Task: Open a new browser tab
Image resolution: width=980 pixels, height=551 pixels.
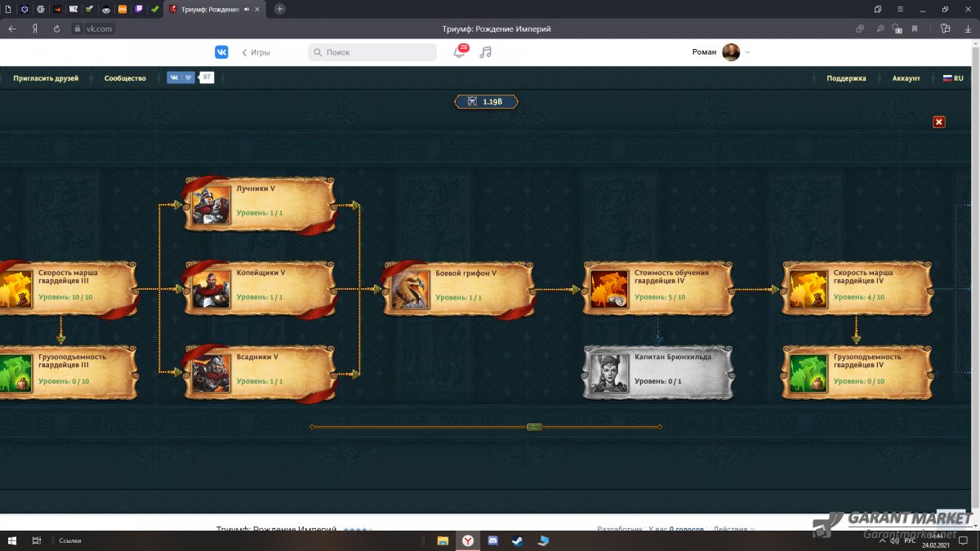Action: pos(280,9)
